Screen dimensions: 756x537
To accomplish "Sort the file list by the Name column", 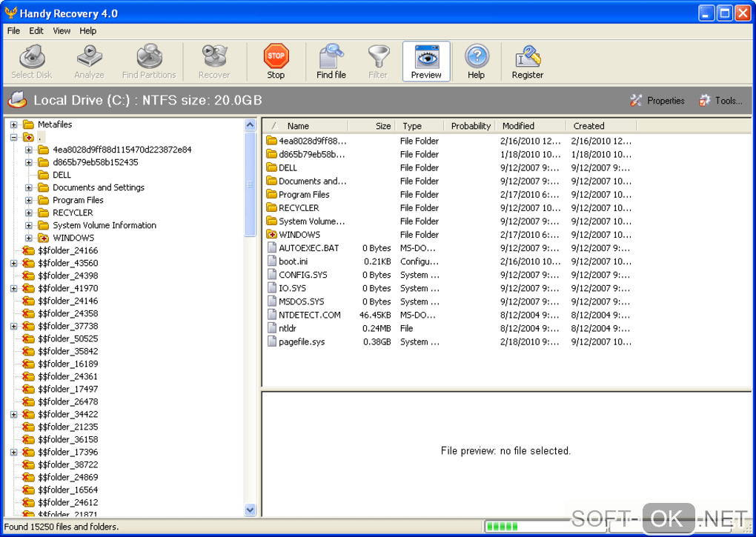I will tap(305, 126).
